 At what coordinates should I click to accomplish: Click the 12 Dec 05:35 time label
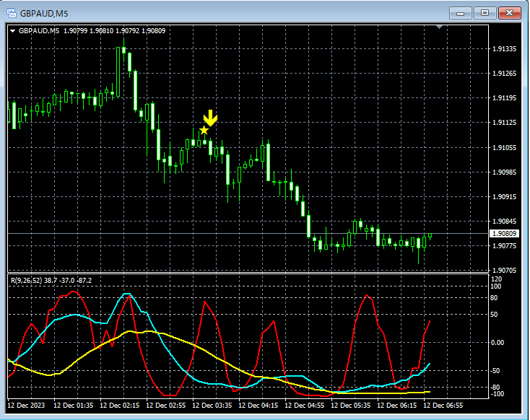(351, 405)
